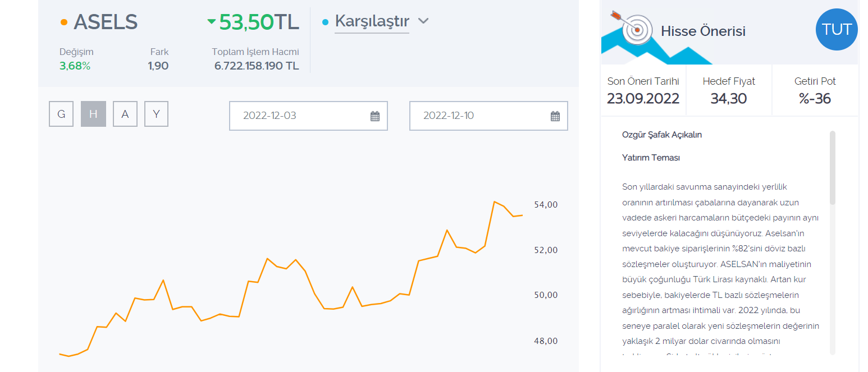
Task: Click the price 53,50TL
Action: pyautogui.click(x=259, y=21)
